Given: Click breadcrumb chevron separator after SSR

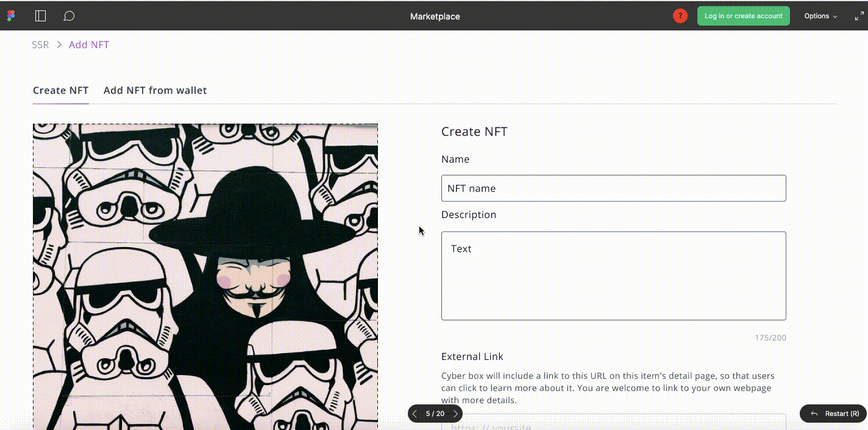Looking at the screenshot, I should (x=59, y=44).
